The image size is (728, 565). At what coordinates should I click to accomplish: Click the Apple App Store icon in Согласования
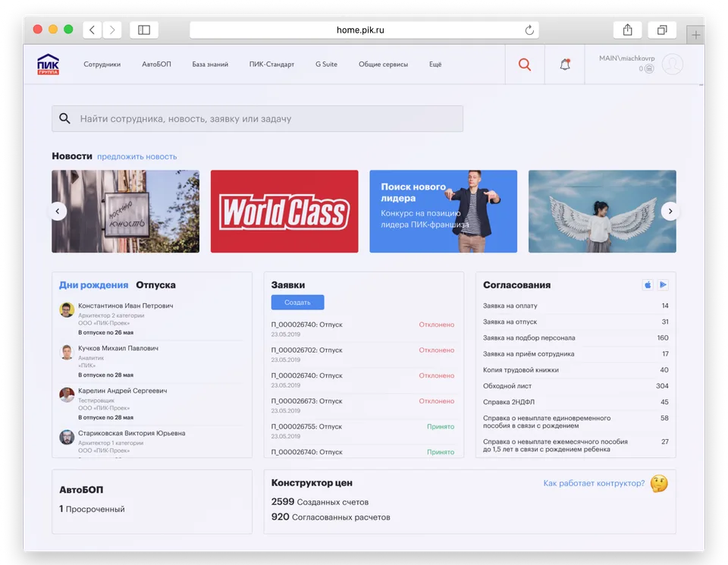(647, 284)
